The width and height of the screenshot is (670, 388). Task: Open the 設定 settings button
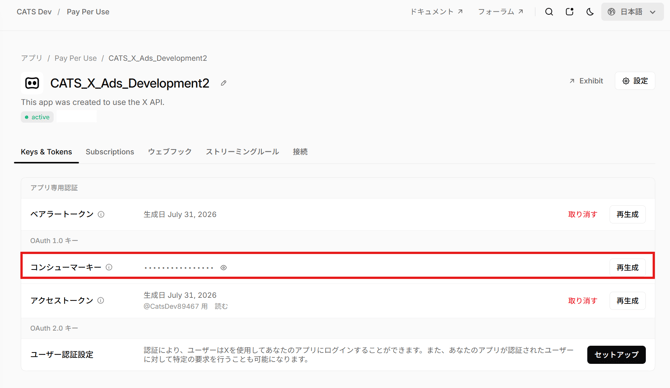click(x=635, y=81)
